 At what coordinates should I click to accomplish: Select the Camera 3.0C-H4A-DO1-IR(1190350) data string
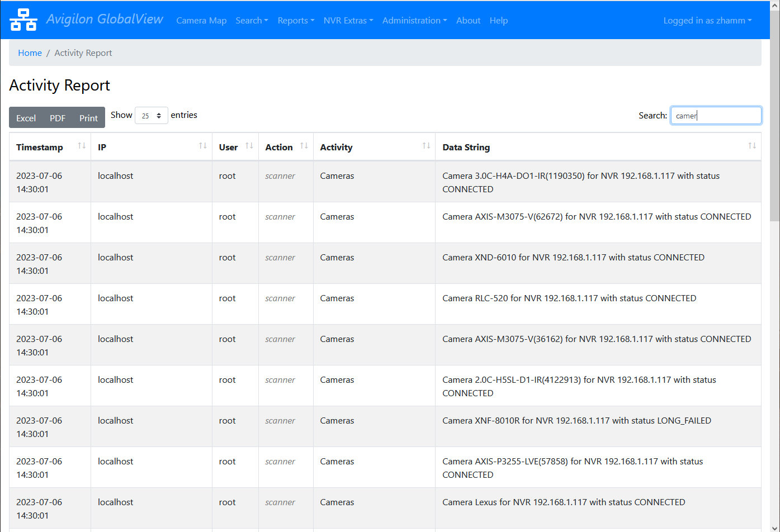point(581,182)
